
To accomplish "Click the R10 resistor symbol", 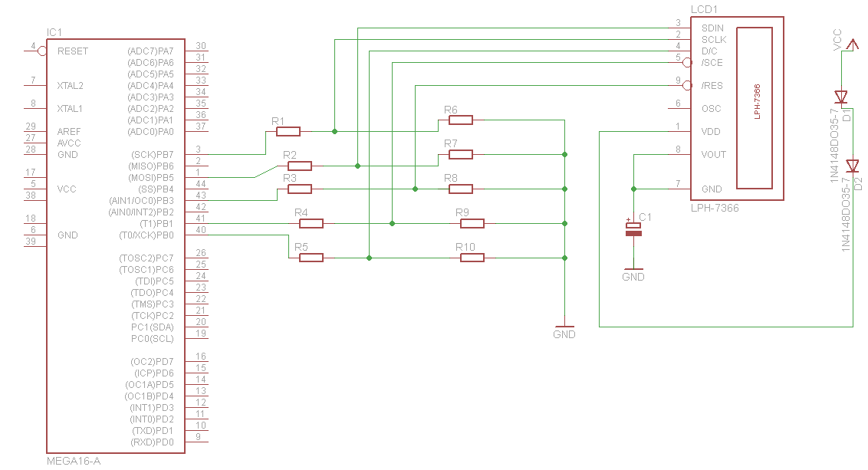I will [x=472, y=258].
